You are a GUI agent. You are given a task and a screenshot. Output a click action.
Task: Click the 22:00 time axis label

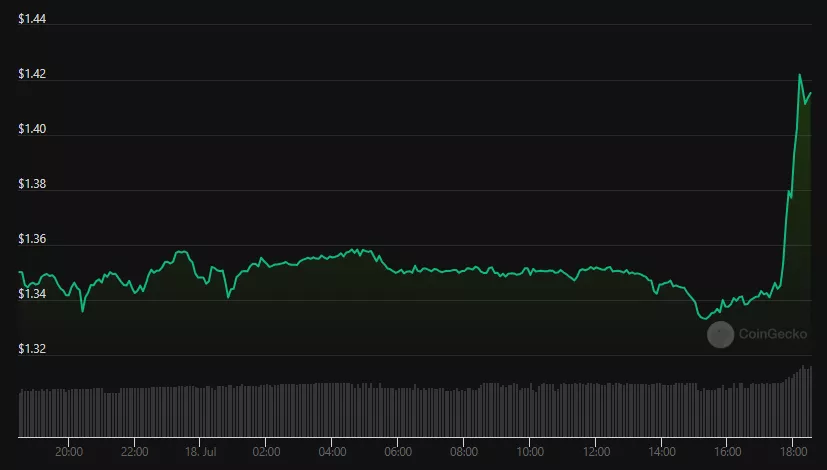(x=134, y=452)
